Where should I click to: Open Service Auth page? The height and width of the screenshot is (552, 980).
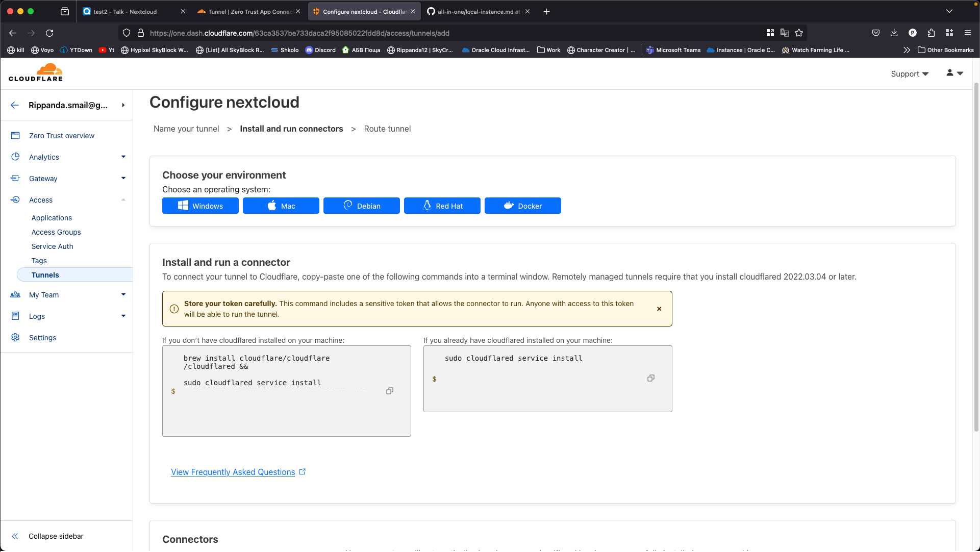52,246
